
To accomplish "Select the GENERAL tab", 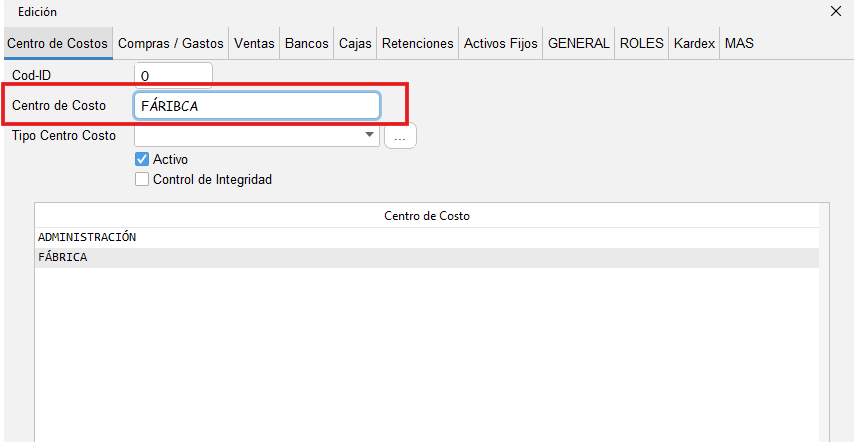I will [578, 44].
